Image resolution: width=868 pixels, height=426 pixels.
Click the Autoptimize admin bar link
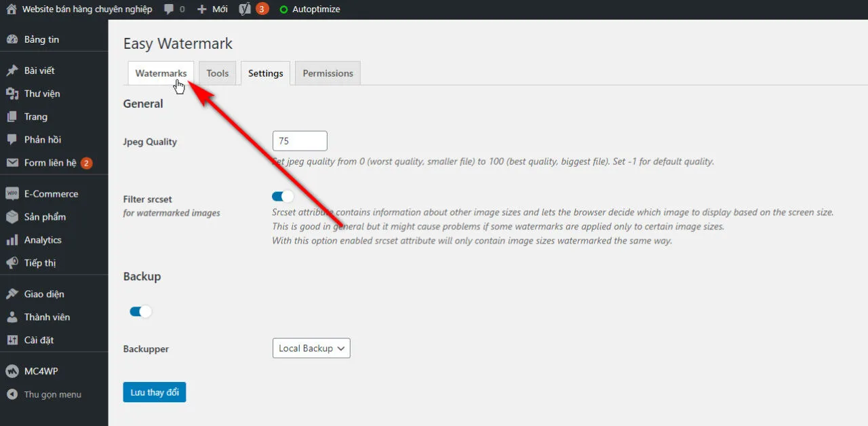316,9
